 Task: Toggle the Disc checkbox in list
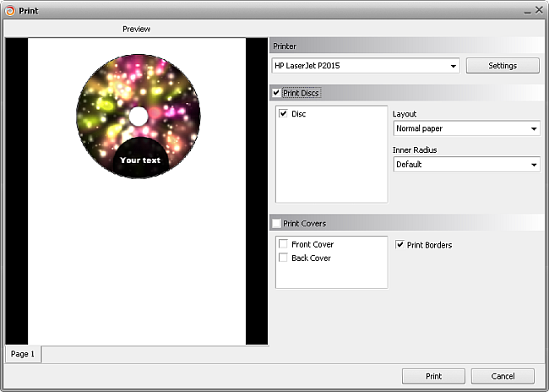pyautogui.click(x=283, y=113)
